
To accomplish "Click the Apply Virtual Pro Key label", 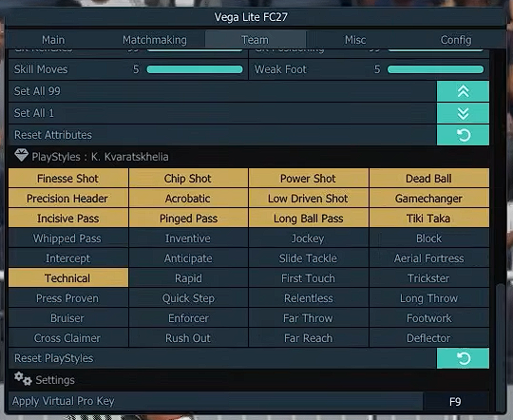I will pos(63,401).
